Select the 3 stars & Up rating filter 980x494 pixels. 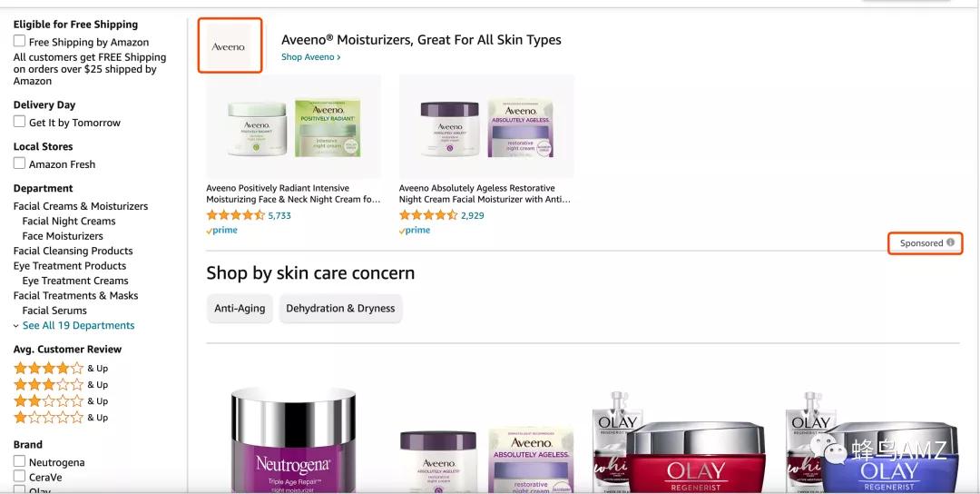(61, 384)
